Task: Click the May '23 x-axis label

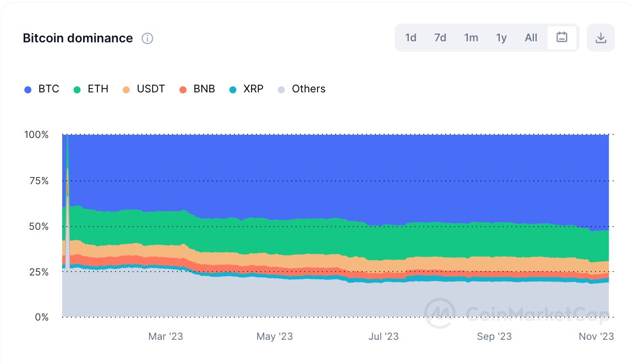Action: click(275, 336)
